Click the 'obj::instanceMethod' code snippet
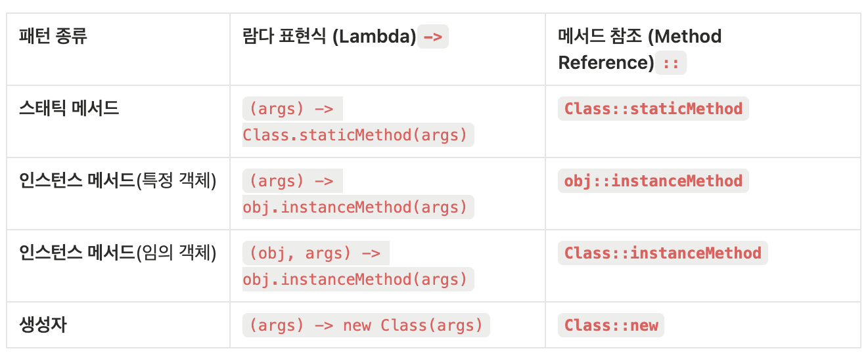 [653, 181]
